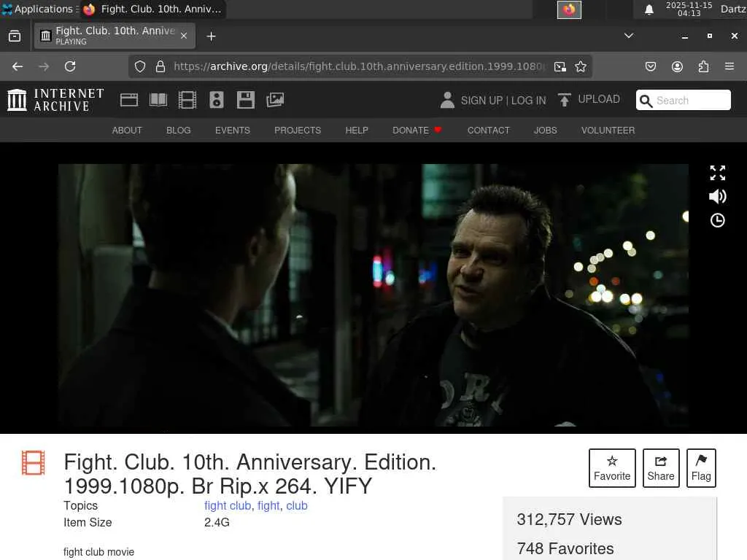Open the Video film-strip icon in navbar
This screenshot has height=560, width=747.
tap(187, 100)
